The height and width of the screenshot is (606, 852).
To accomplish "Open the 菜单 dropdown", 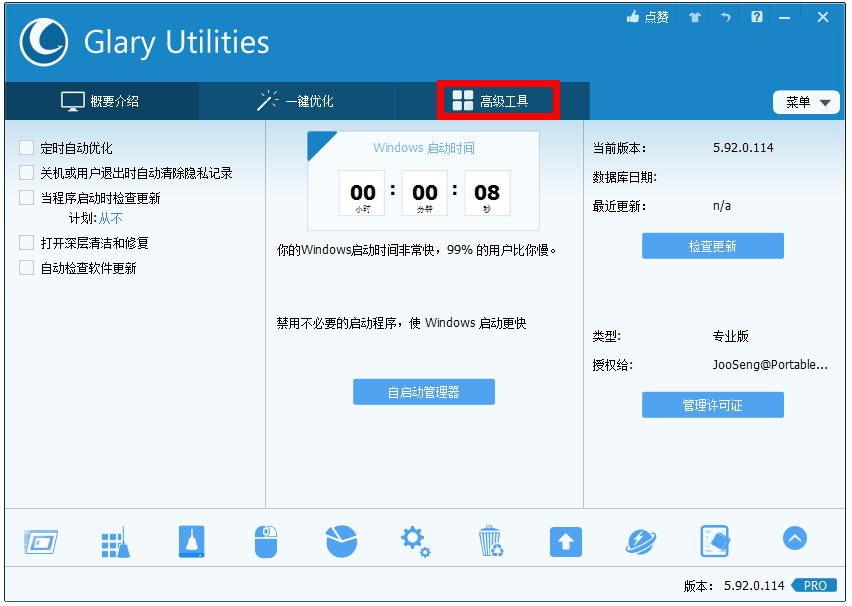I will coord(806,102).
